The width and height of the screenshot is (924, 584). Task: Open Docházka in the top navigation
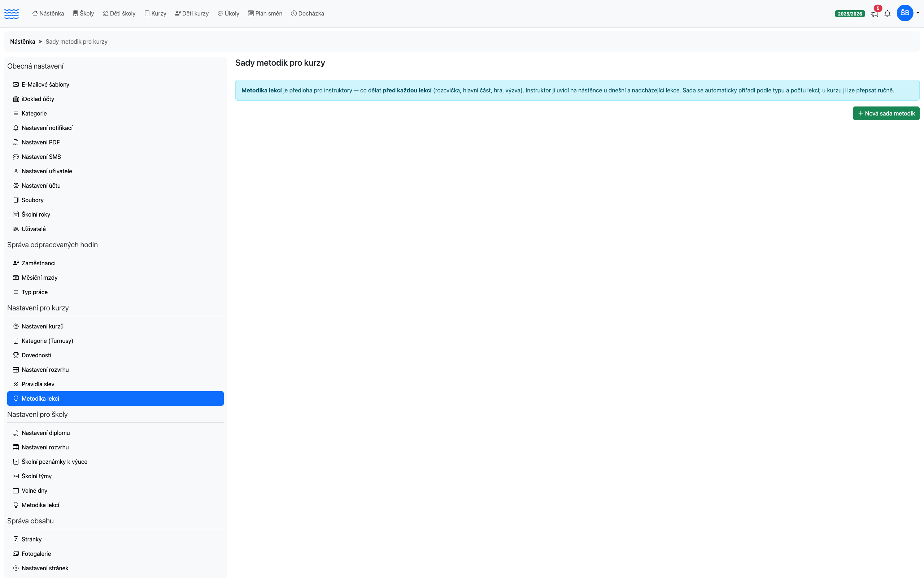pos(308,13)
